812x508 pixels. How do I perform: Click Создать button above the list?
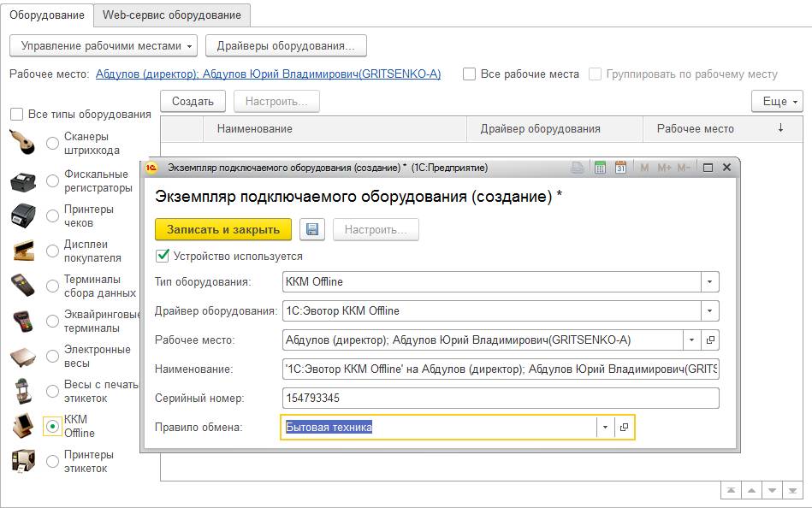click(x=193, y=101)
